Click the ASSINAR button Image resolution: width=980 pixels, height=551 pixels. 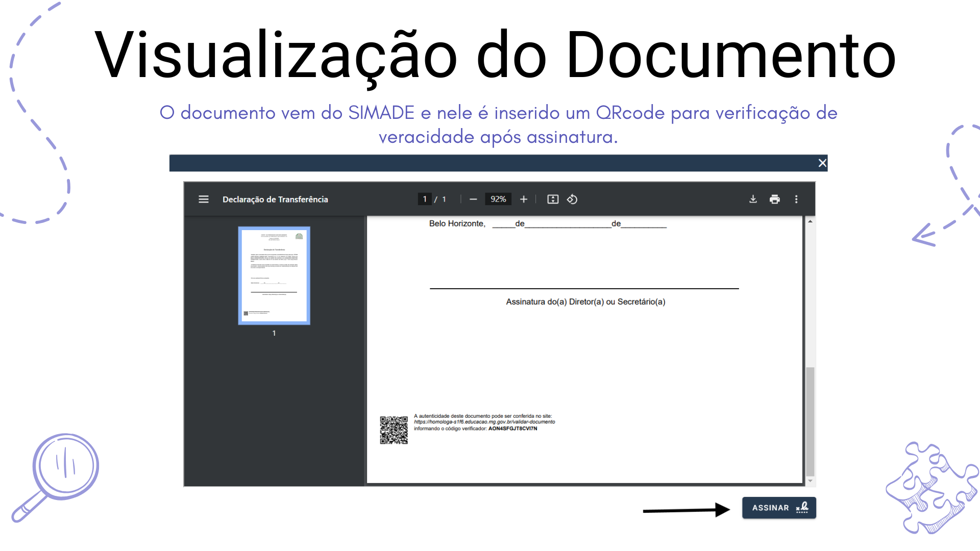tap(779, 508)
